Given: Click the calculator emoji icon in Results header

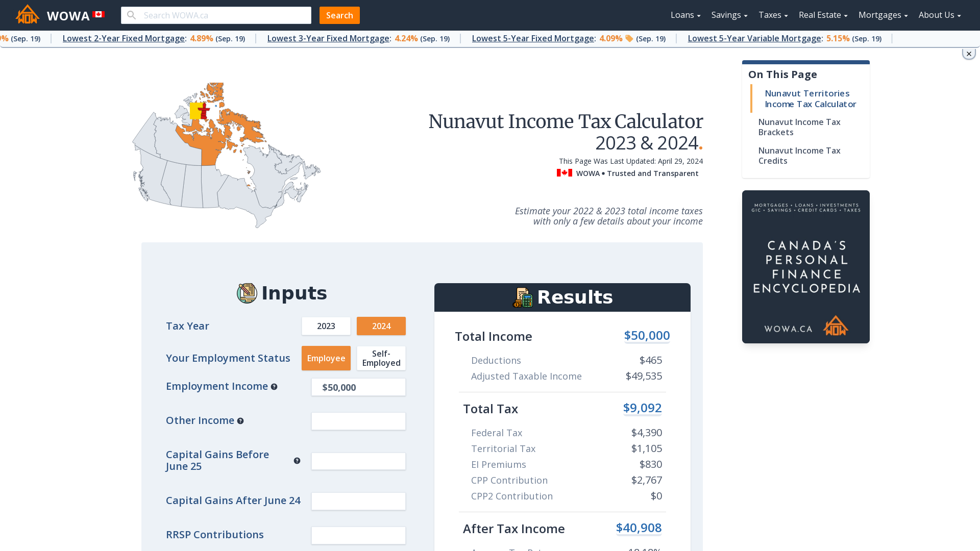Looking at the screenshot, I should click(524, 297).
